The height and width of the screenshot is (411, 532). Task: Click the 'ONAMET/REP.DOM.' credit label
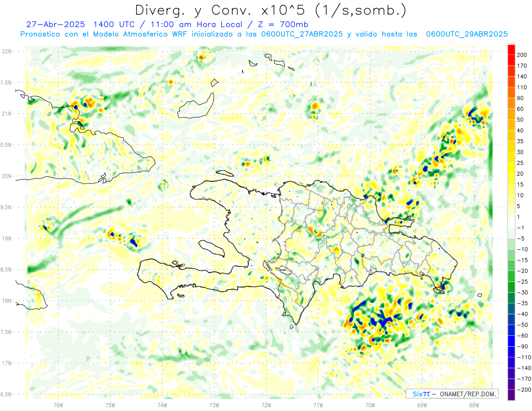467,394
